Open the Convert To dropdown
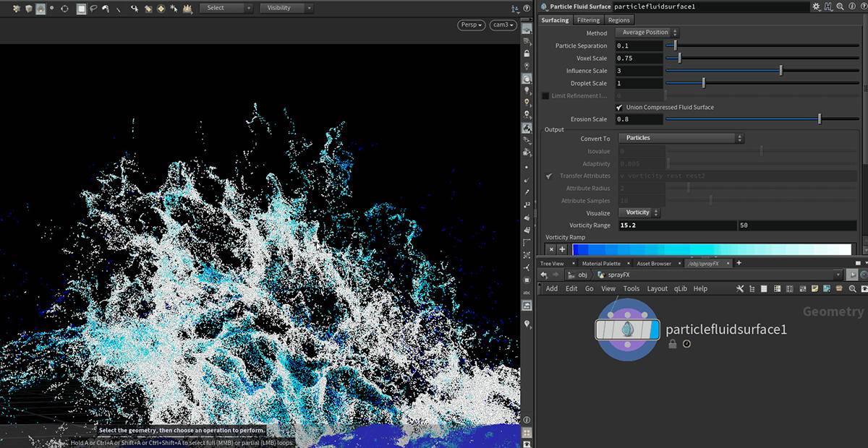Image resolution: width=868 pixels, height=448 pixels. (681, 139)
